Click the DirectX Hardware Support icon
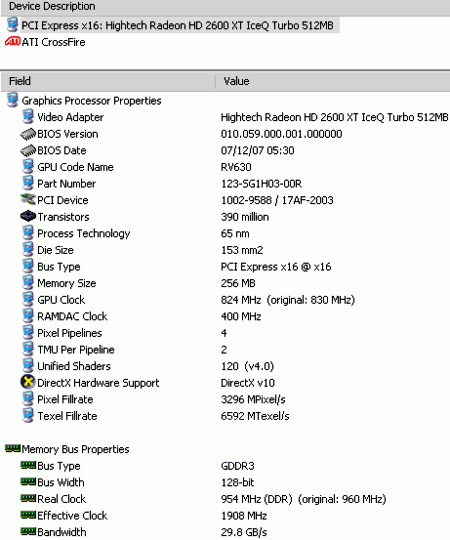This screenshot has height=540, width=450. pyautogui.click(x=28, y=382)
